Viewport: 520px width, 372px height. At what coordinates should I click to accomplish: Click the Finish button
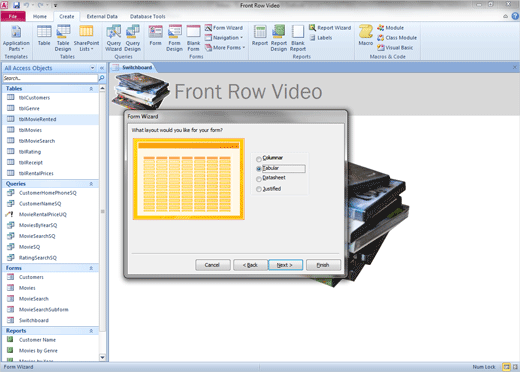pos(323,265)
